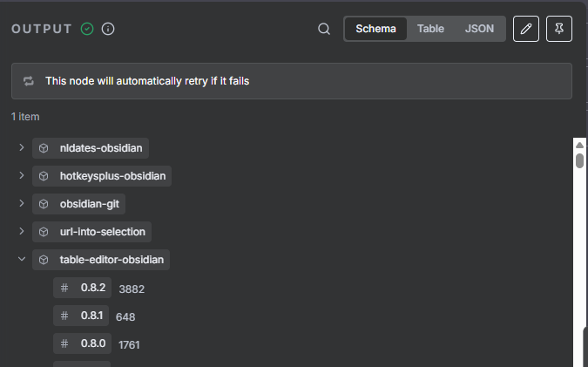Click the 0.8.0 version field

[x=92, y=343]
